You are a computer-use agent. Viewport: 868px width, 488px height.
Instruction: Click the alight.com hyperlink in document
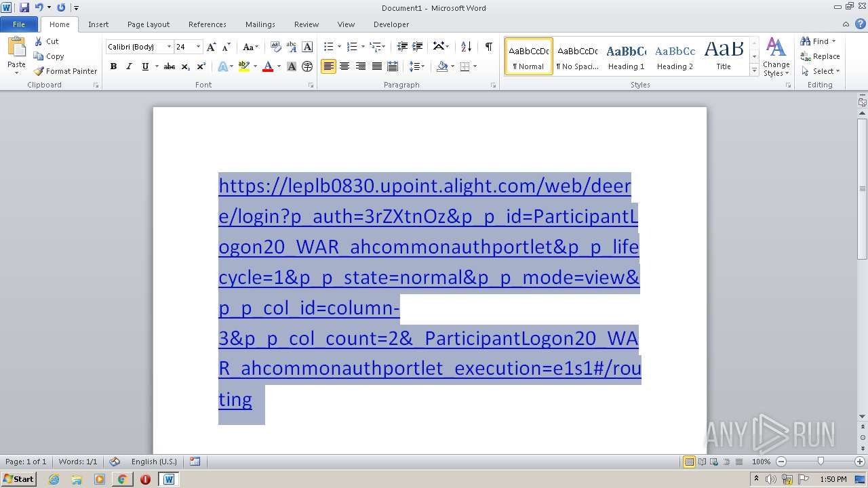coord(429,292)
